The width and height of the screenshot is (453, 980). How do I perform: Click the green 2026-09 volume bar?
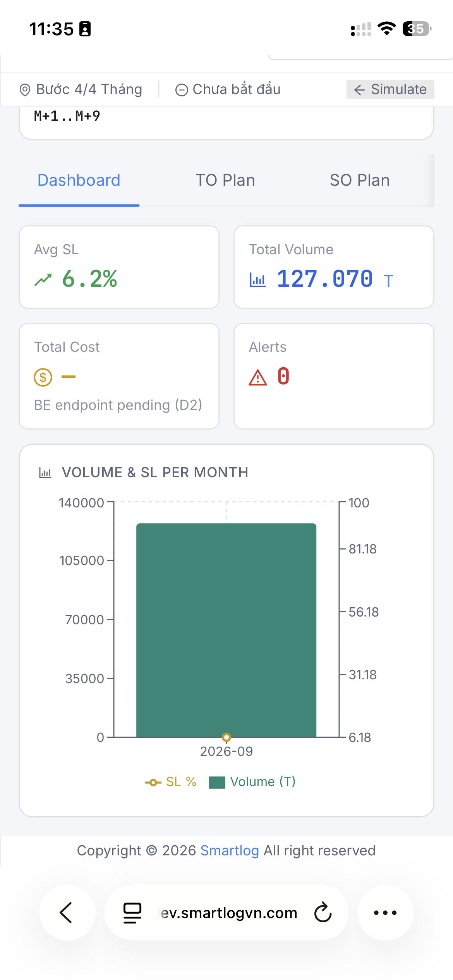(226, 630)
